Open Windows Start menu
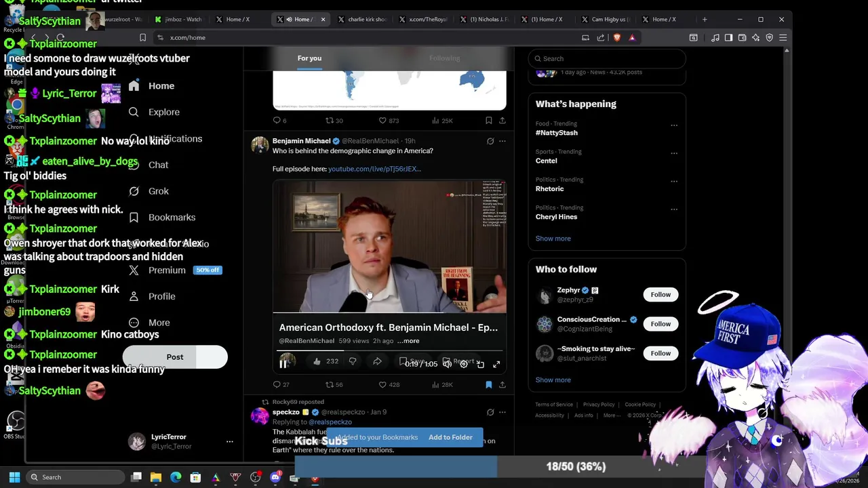The height and width of the screenshot is (488, 868). (x=14, y=477)
